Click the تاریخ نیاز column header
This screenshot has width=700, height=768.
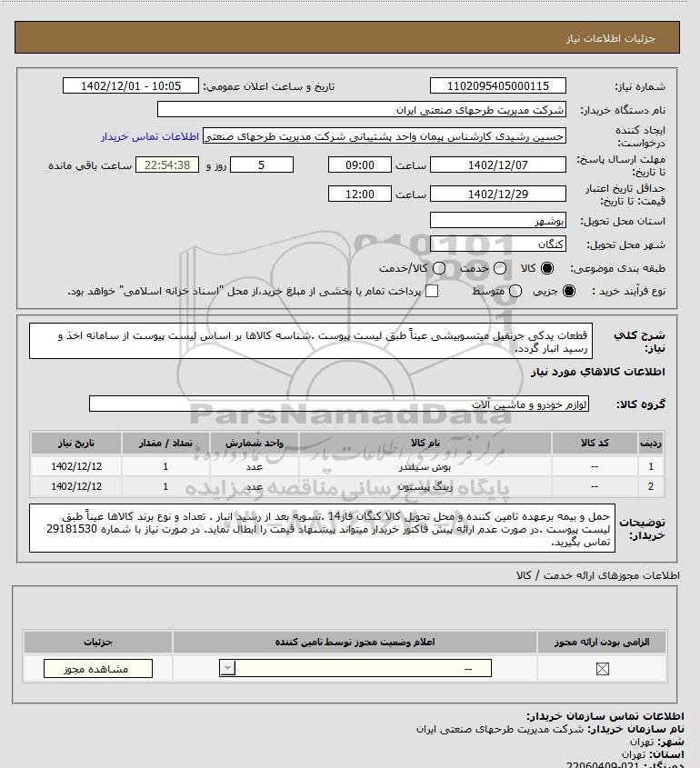[76, 443]
